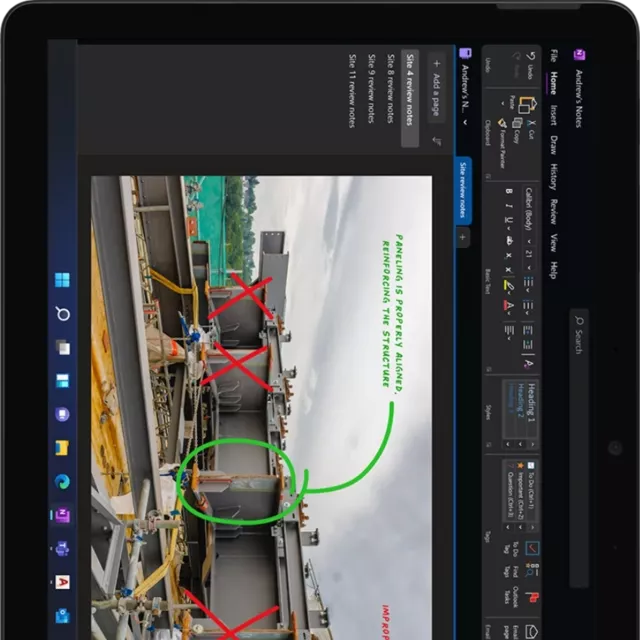Viewport: 640px width, 640px height.
Task: Toggle strikethrough text formatting
Action: pyautogui.click(x=509, y=241)
